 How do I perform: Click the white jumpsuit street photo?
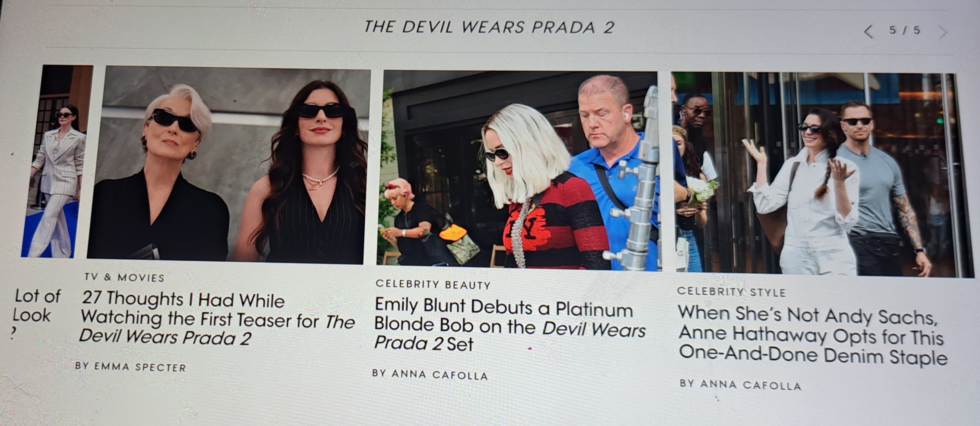coord(822,174)
